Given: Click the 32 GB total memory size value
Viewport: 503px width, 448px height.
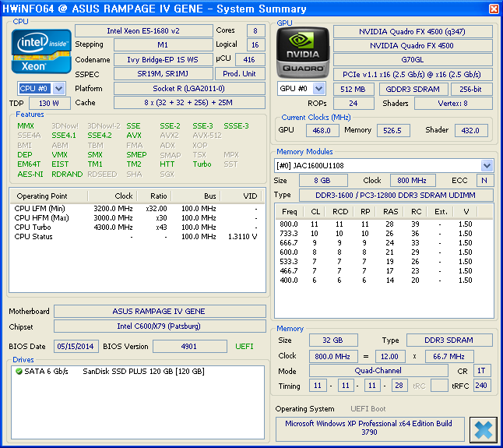Looking at the screenshot, I should [x=333, y=340].
